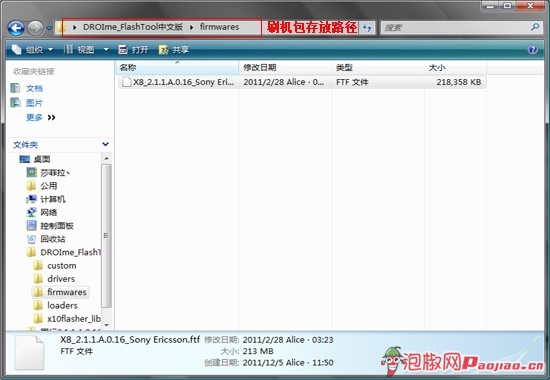Click the FTF 文件 type cell
This screenshot has width=550, height=380.
point(352,82)
